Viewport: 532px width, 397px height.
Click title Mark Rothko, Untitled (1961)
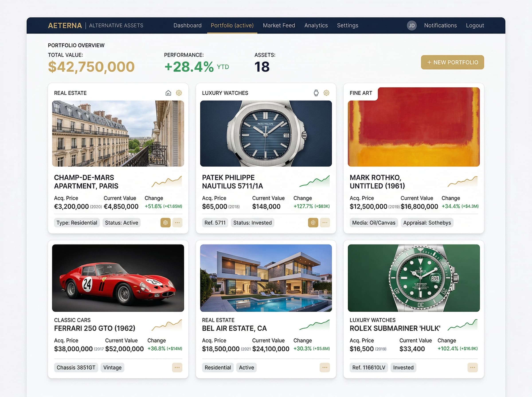[x=377, y=182]
